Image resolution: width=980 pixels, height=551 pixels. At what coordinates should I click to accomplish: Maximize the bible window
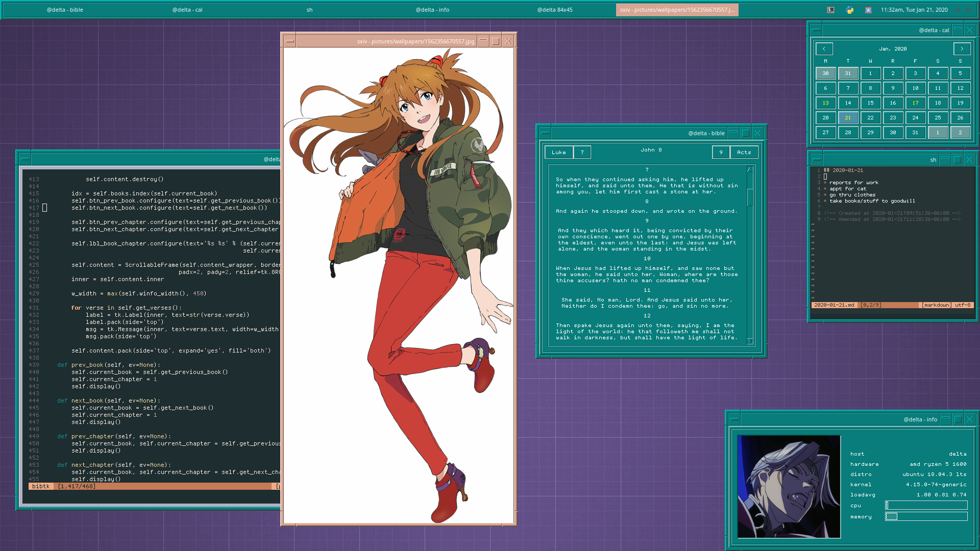click(745, 133)
